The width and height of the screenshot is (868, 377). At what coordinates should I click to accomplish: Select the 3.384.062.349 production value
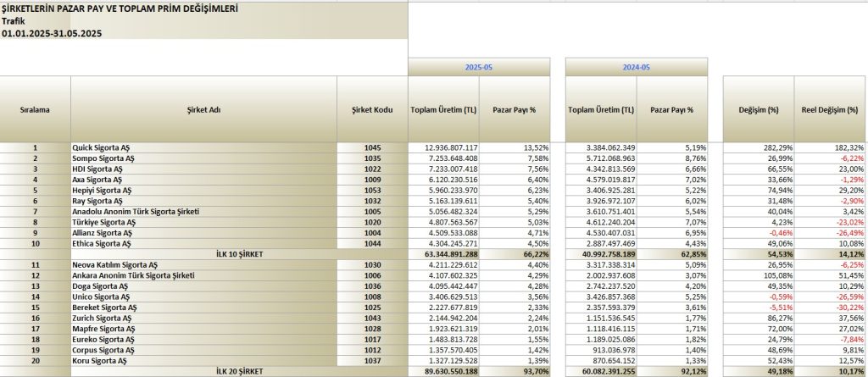601,147
